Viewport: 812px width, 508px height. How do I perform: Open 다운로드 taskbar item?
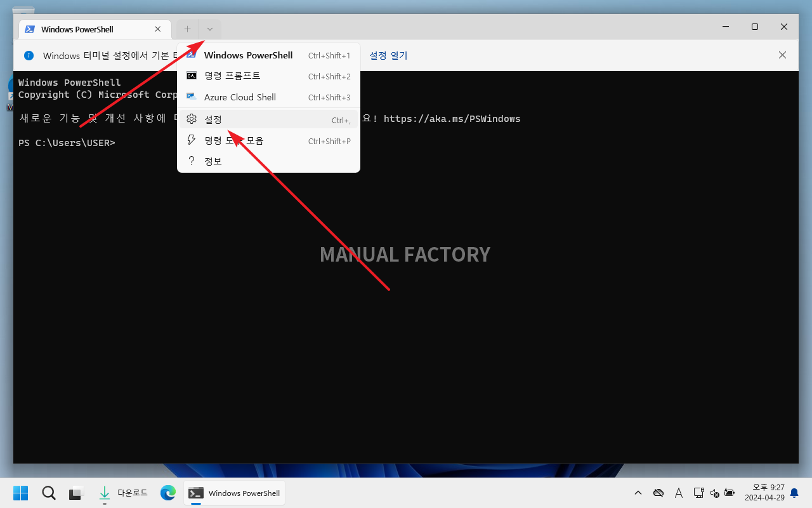[x=122, y=493]
